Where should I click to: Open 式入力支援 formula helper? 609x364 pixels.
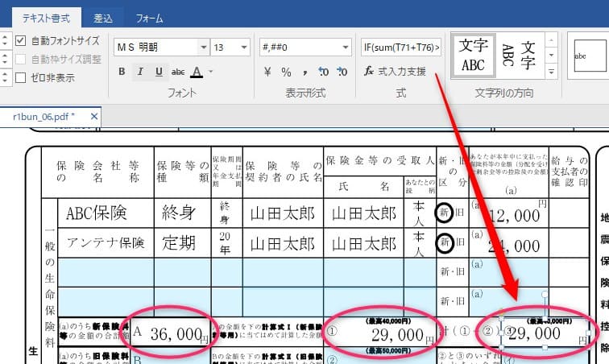tap(395, 72)
